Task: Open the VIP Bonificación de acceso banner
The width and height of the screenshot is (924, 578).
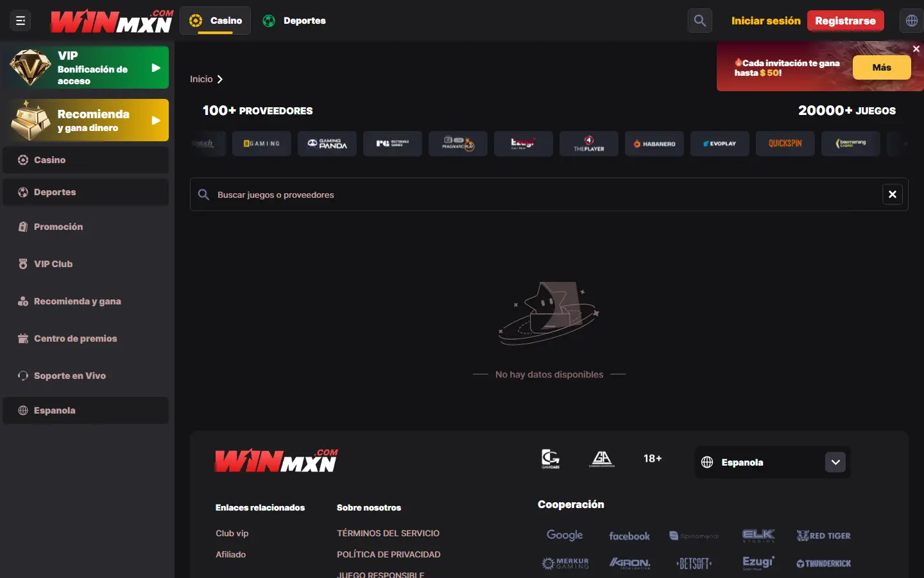Action: [x=86, y=67]
